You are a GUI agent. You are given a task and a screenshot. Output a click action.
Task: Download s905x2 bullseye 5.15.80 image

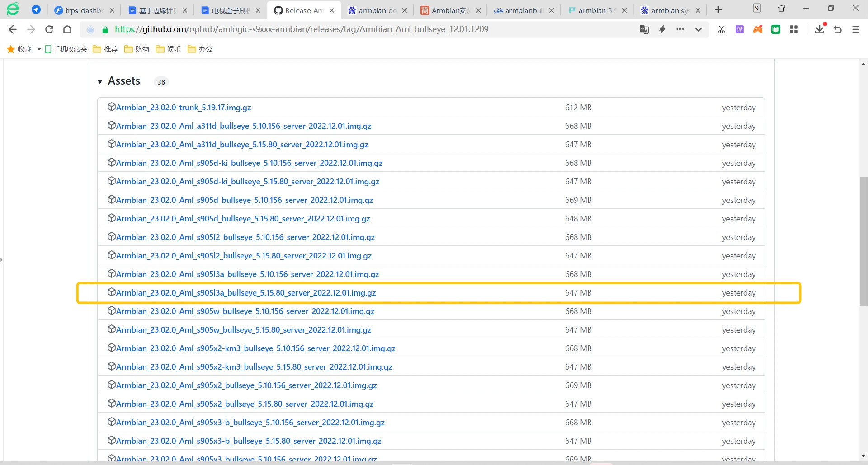tap(245, 404)
